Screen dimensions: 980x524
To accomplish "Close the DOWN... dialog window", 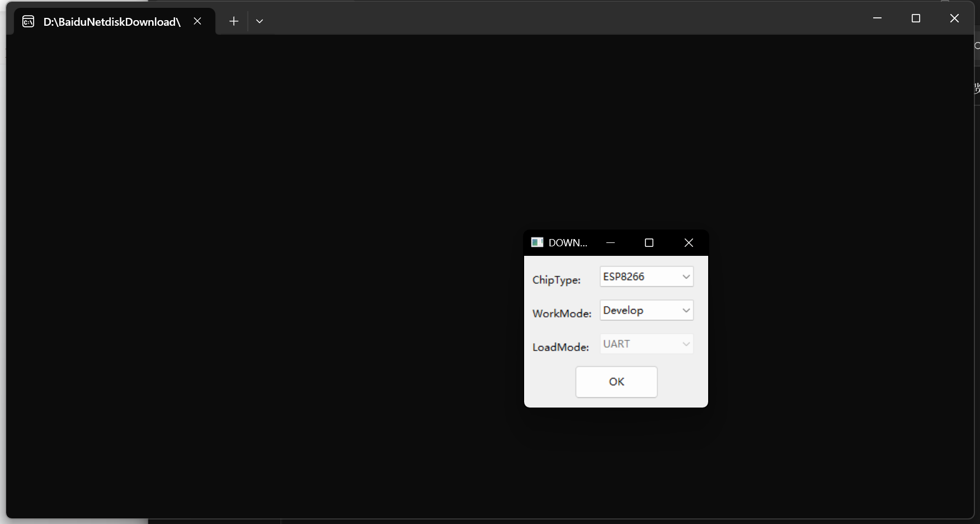I will (689, 242).
